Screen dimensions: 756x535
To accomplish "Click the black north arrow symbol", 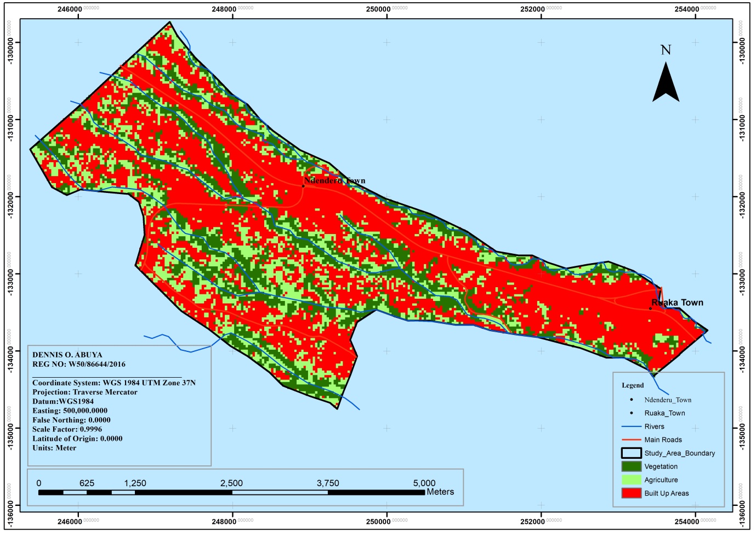I will (666, 83).
